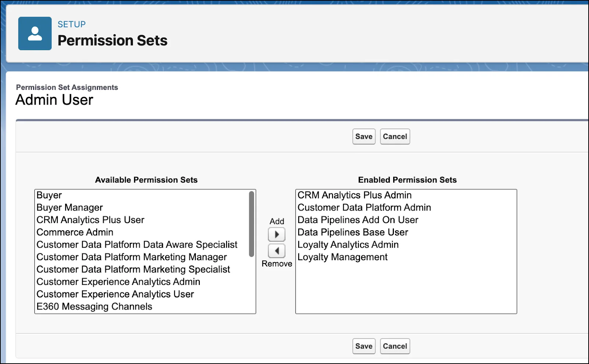Click the Permission Set Assignments label

click(x=67, y=88)
